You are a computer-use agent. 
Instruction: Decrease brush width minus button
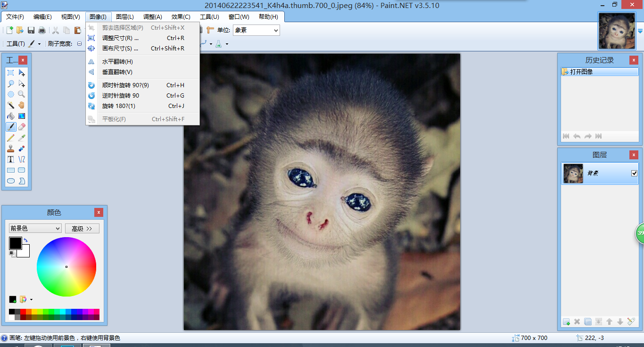pyautogui.click(x=79, y=44)
